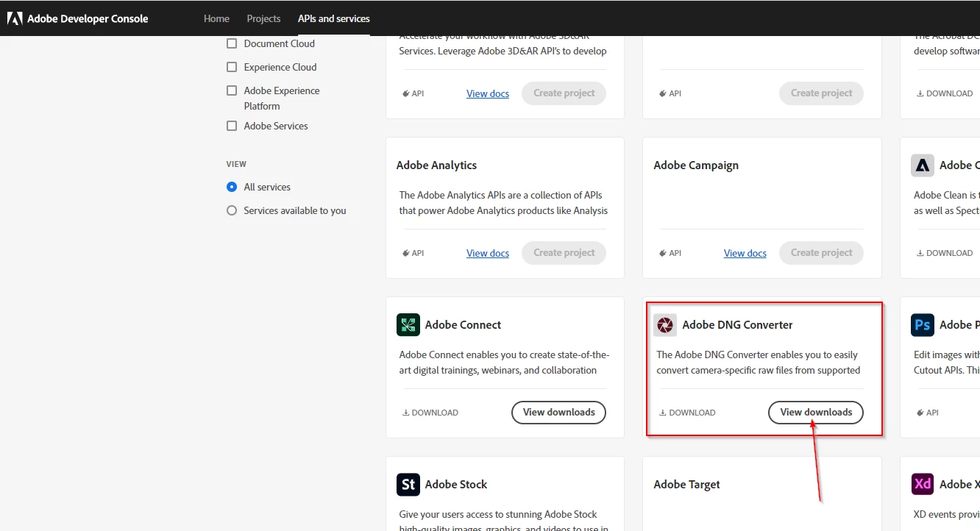This screenshot has width=980, height=531.
Task: Click View downloads for Adobe Connect
Action: pos(558,413)
